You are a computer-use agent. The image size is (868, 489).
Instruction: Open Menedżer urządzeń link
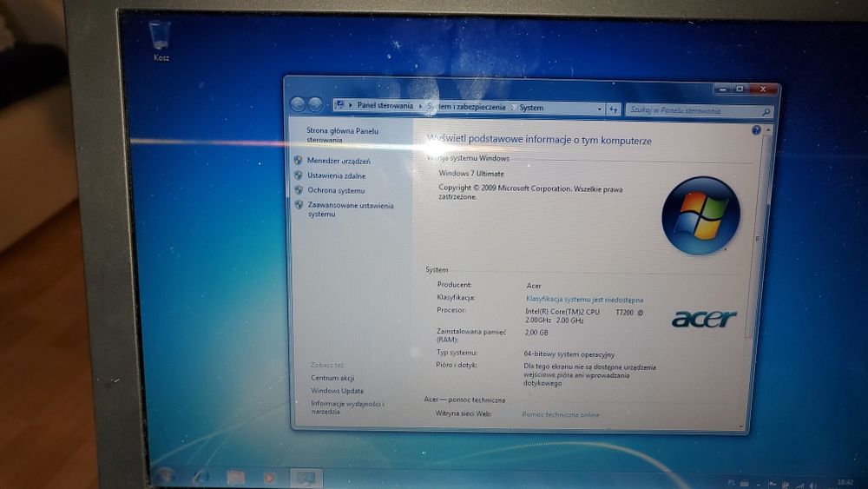coord(339,162)
